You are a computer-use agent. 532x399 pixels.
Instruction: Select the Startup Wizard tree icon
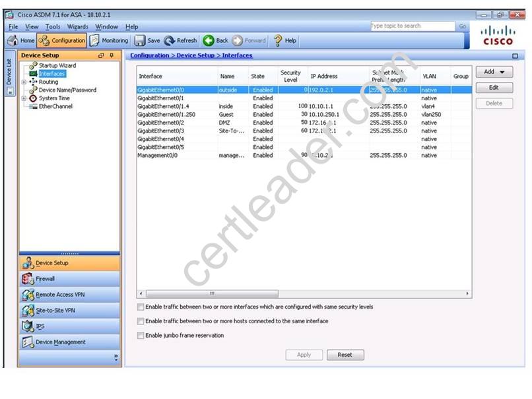pos(33,65)
